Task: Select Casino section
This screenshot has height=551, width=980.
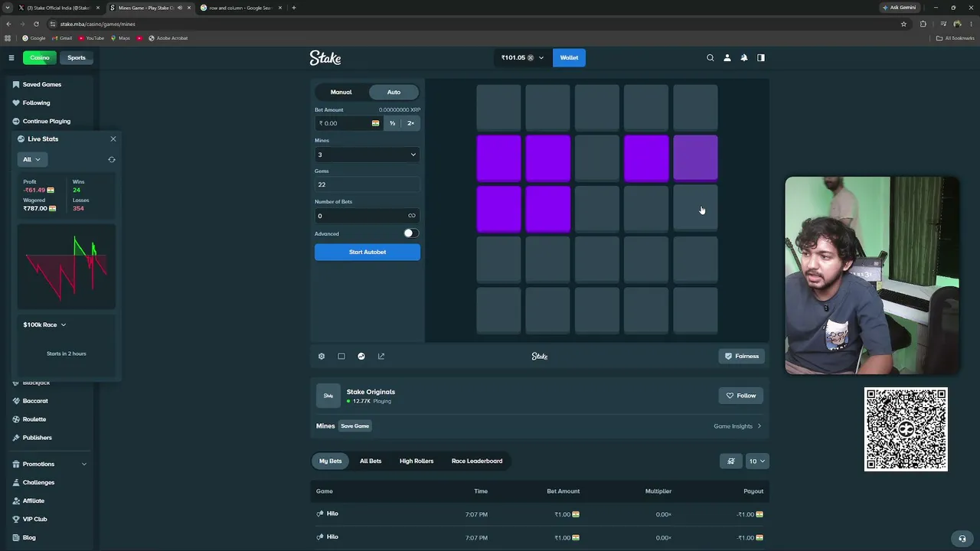Action: click(x=40, y=57)
